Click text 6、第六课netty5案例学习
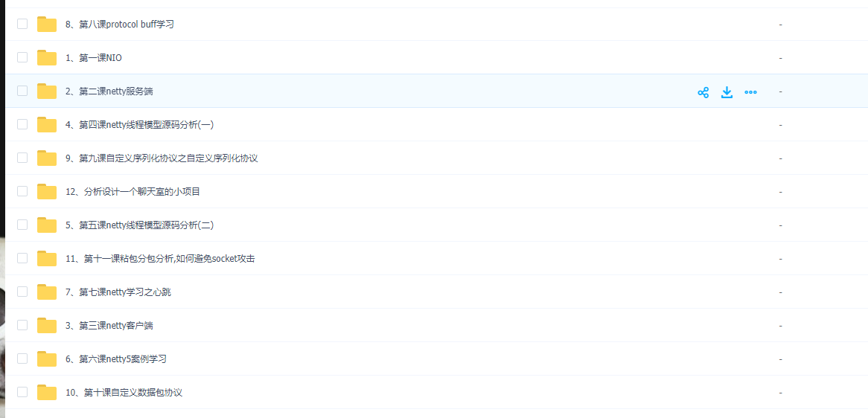This screenshot has width=868, height=418. tap(115, 358)
